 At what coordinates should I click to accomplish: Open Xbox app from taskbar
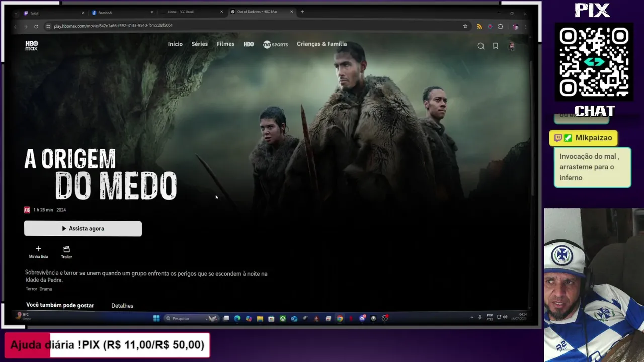[283, 318]
